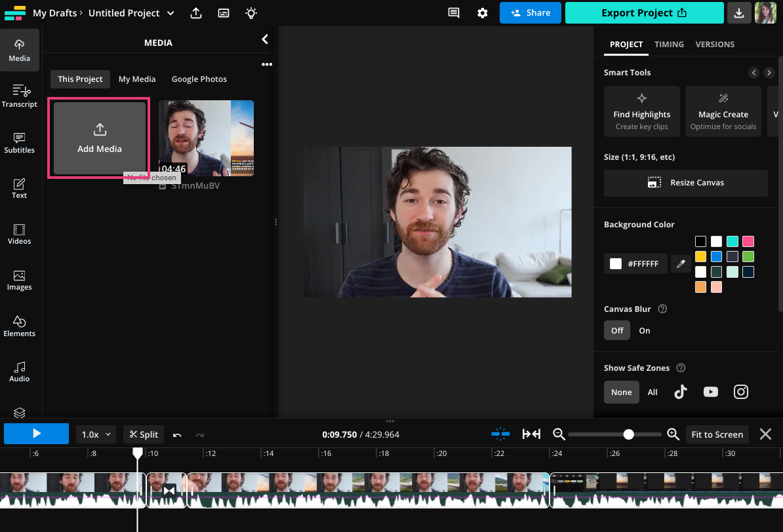This screenshot has height=532, width=783.
Task: Collapse the Media panel with the chevron
Action: 265,39
